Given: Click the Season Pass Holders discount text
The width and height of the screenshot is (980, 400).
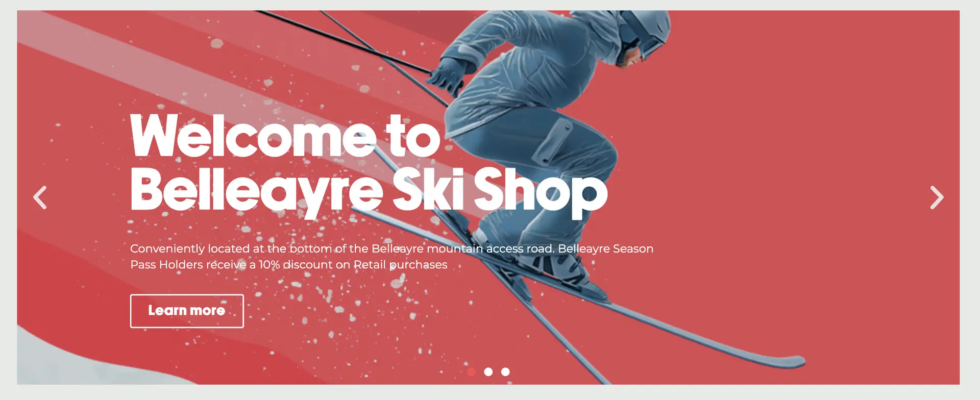Looking at the screenshot, I should pos(289,265).
